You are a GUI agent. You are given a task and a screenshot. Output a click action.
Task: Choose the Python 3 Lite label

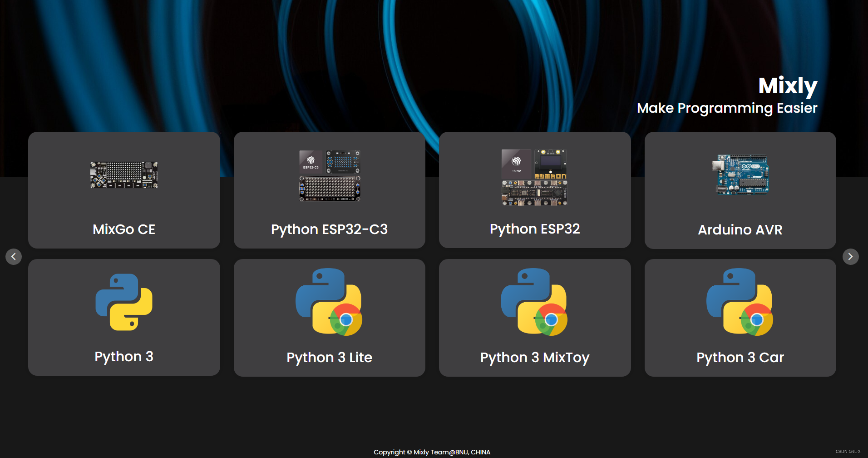pyautogui.click(x=330, y=358)
